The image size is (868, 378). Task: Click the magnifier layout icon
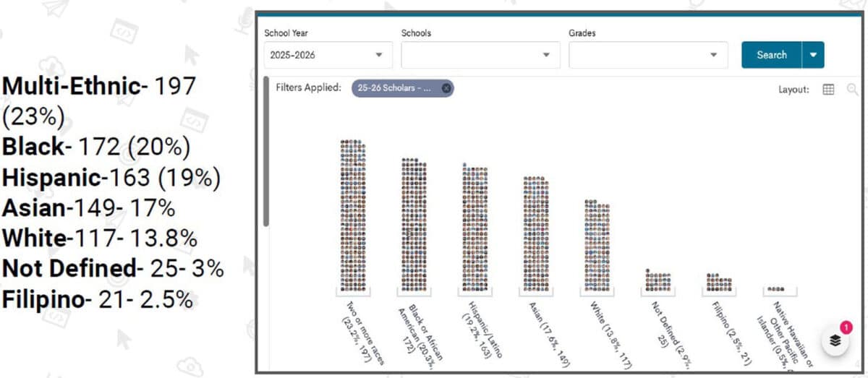[852, 90]
